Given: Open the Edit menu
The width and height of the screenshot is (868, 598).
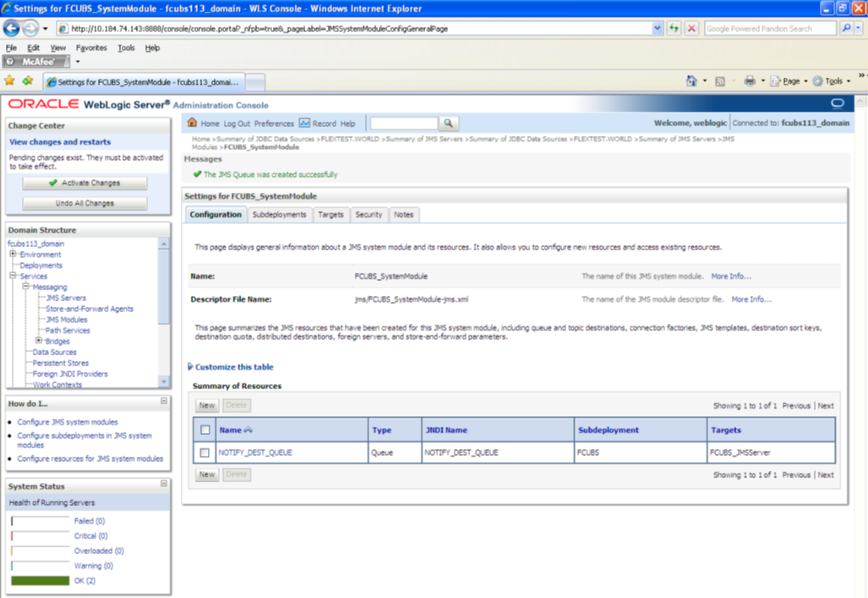Looking at the screenshot, I should click(x=33, y=47).
